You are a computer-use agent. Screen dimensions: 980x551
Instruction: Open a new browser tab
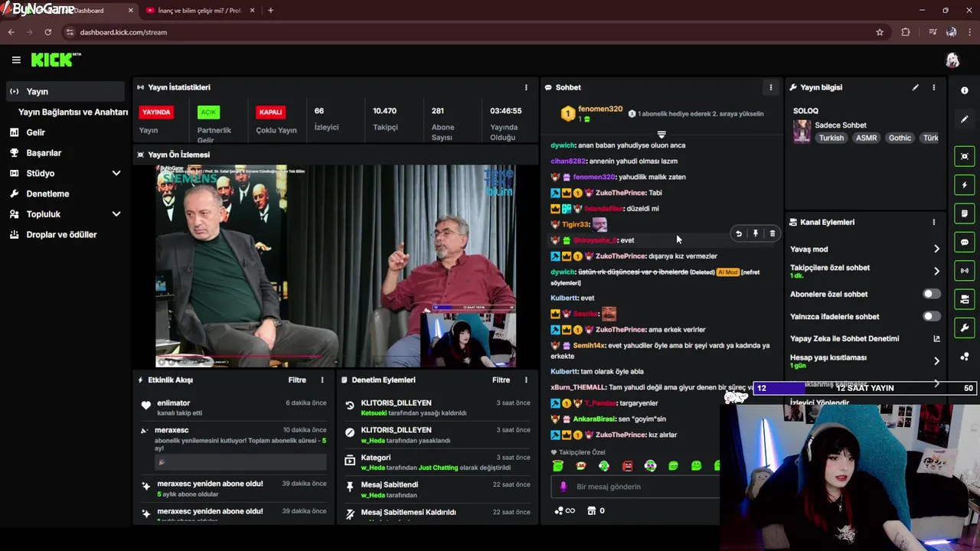pos(270,11)
